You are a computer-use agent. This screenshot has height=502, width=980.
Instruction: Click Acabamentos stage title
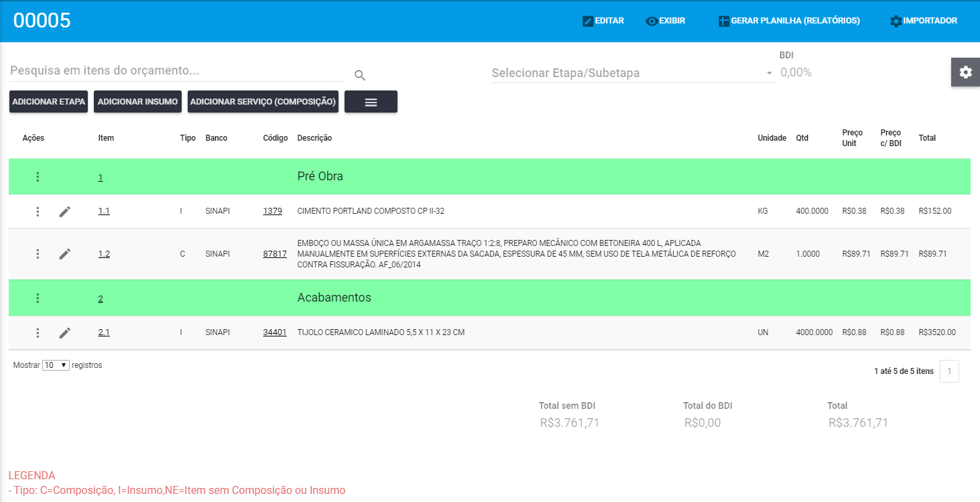click(334, 298)
